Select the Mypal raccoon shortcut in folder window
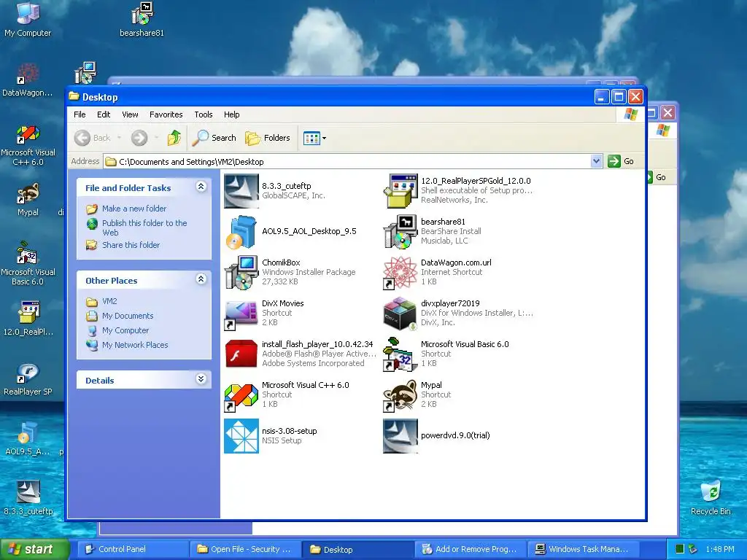 click(400, 394)
